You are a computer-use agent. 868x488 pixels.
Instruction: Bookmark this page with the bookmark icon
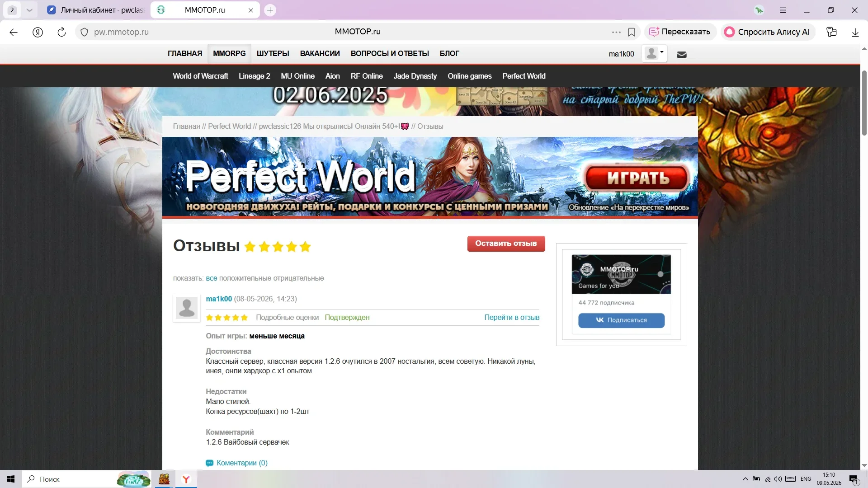click(632, 32)
